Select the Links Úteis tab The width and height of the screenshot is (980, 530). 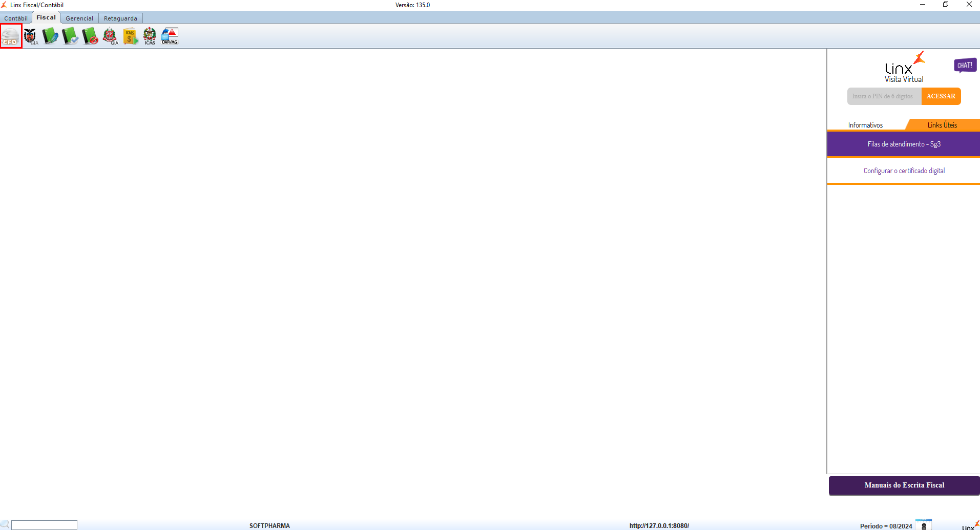tap(942, 125)
